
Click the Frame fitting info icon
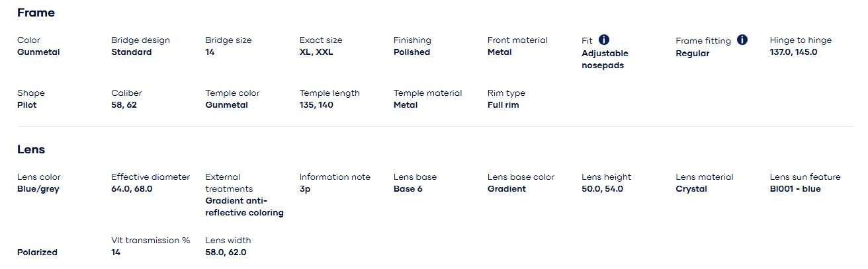coord(742,40)
